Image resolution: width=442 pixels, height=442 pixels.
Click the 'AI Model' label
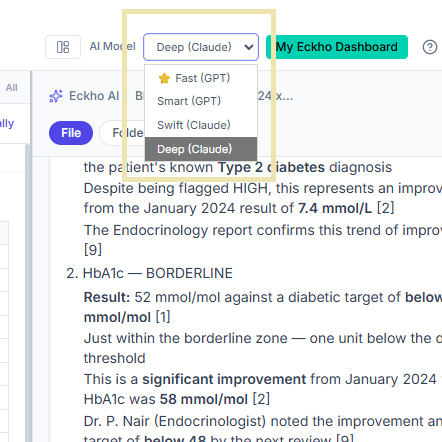pyautogui.click(x=113, y=46)
